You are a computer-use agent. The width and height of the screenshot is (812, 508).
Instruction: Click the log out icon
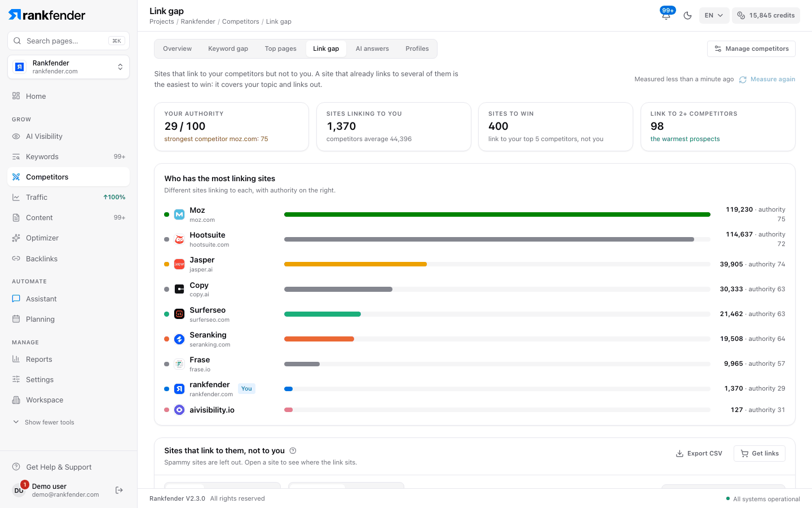pyautogui.click(x=119, y=490)
